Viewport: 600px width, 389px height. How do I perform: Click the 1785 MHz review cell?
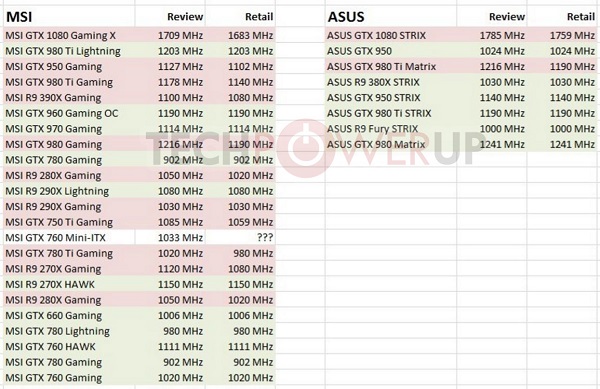[492, 35]
